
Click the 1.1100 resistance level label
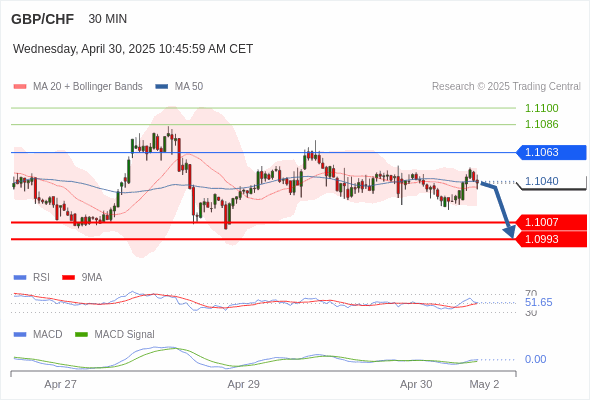click(x=541, y=108)
